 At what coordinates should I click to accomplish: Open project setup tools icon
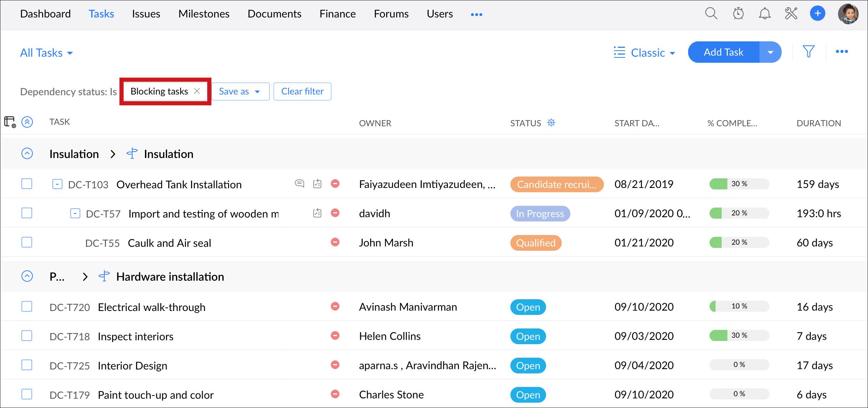791,14
